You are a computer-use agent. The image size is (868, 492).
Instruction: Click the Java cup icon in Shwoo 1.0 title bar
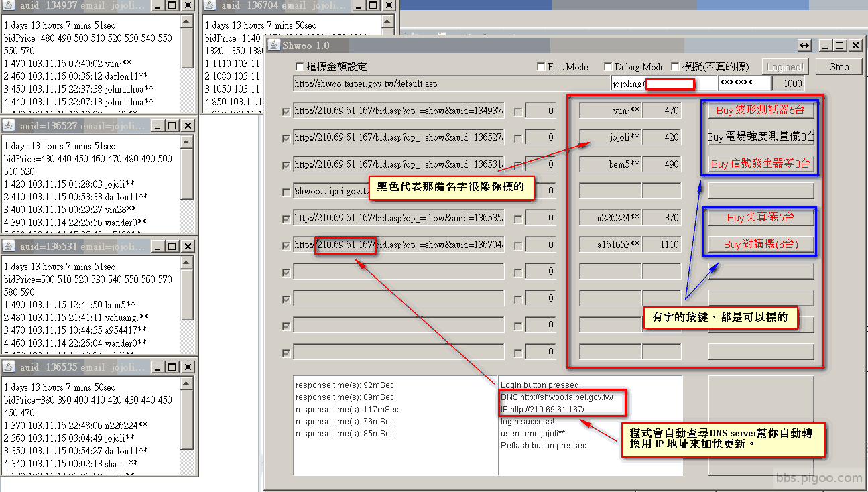(273, 45)
